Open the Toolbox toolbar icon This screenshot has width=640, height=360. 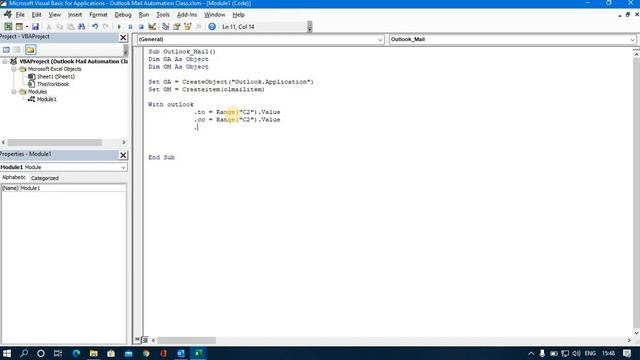tap(199, 27)
